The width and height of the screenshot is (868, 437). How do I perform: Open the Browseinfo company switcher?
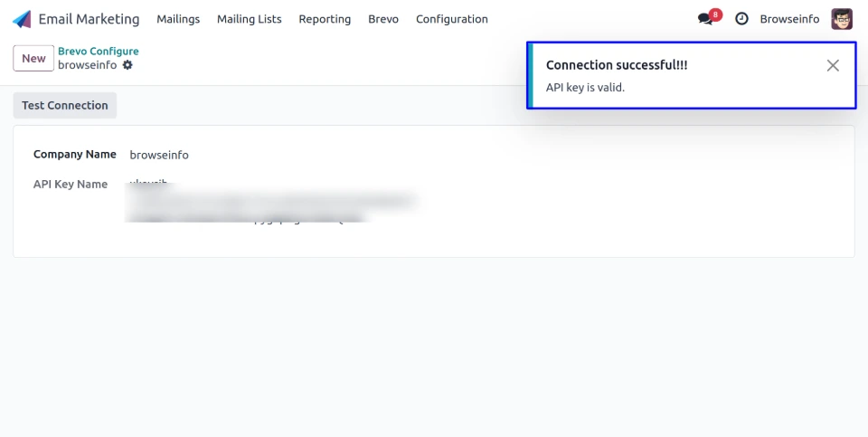(x=789, y=19)
